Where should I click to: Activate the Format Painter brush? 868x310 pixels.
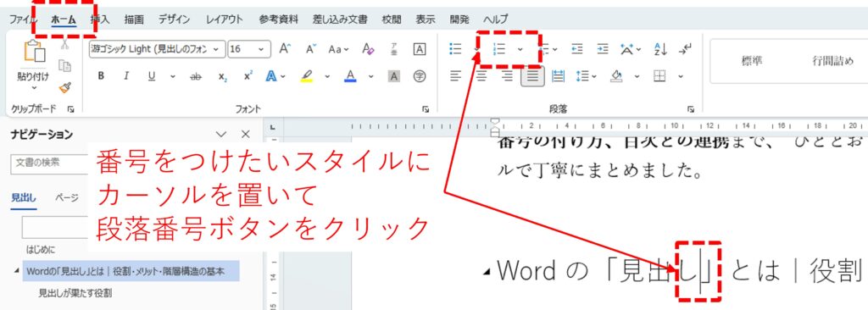click(x=64, y=87)
